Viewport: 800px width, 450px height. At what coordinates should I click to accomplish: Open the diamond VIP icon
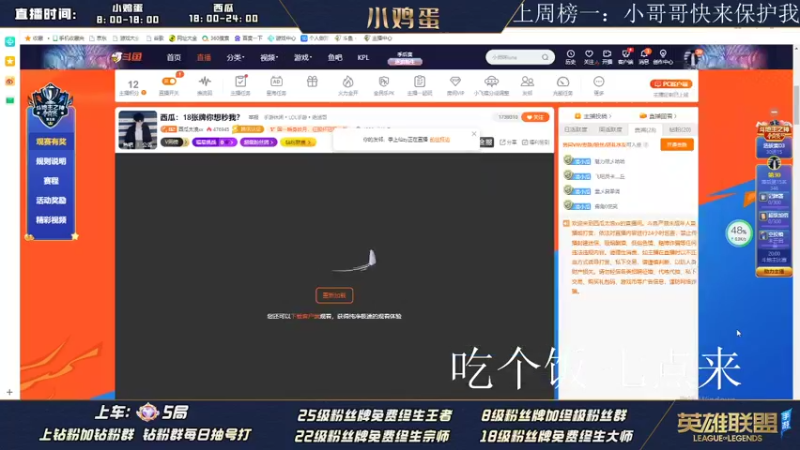[x=455, y=81]
